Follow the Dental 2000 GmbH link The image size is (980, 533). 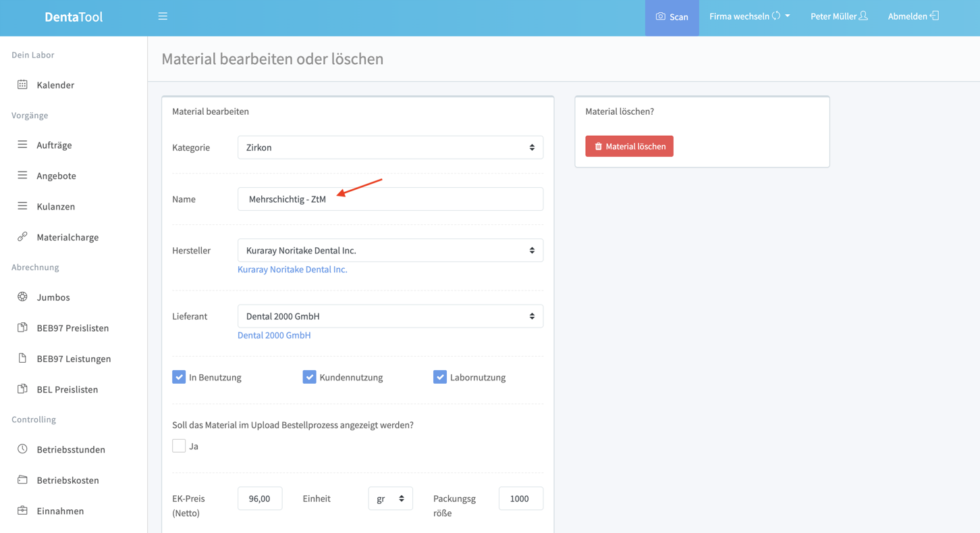pyautogui.click(x=274, y=335)
